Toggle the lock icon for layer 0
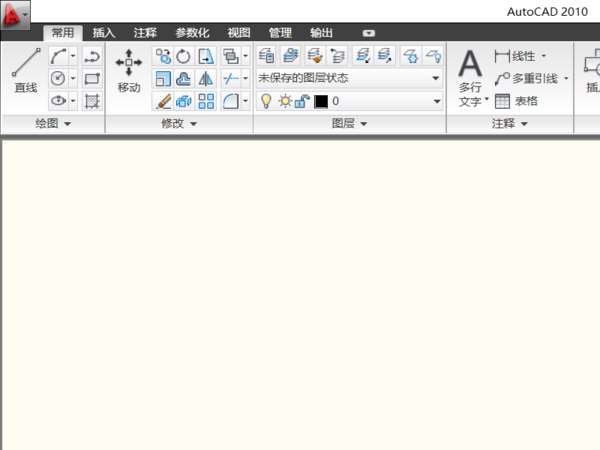 (x=302, y=101)
